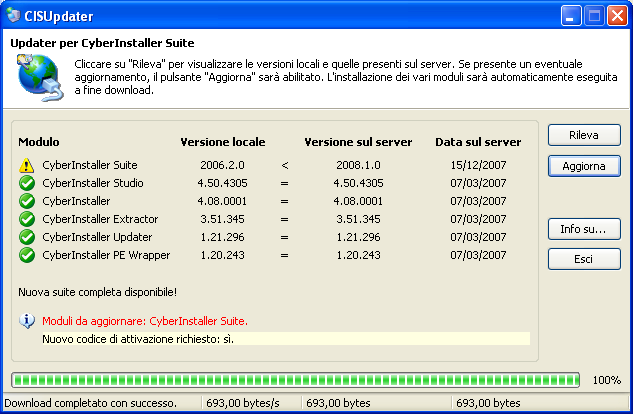633x414 pixels.
Task: Click the CISUpdater title bar app icon
Action: pos(13,16)
